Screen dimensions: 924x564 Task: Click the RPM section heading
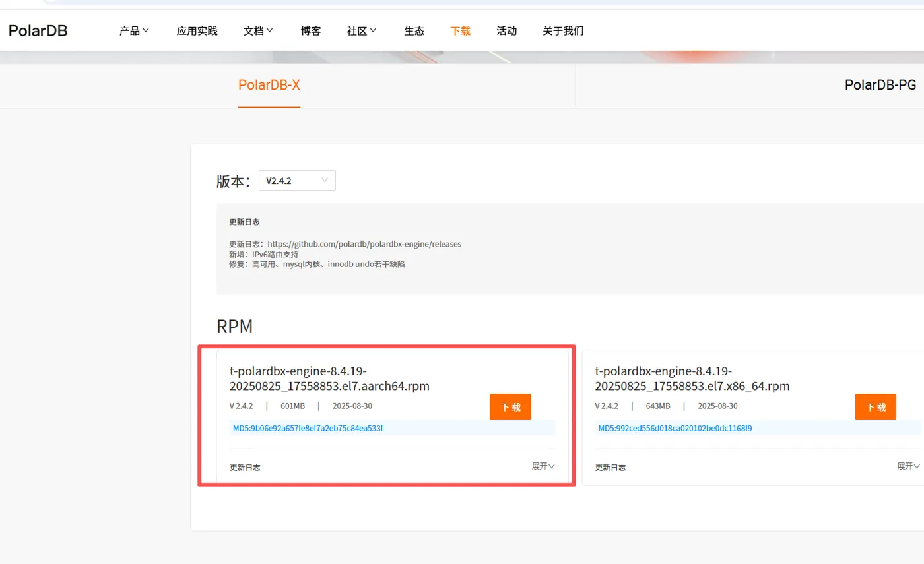234,327
